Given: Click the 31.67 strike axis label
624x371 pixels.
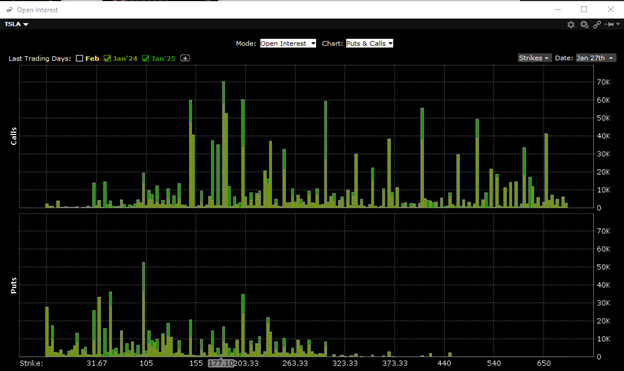Looking at the screenshot, I should pos(97,363).
